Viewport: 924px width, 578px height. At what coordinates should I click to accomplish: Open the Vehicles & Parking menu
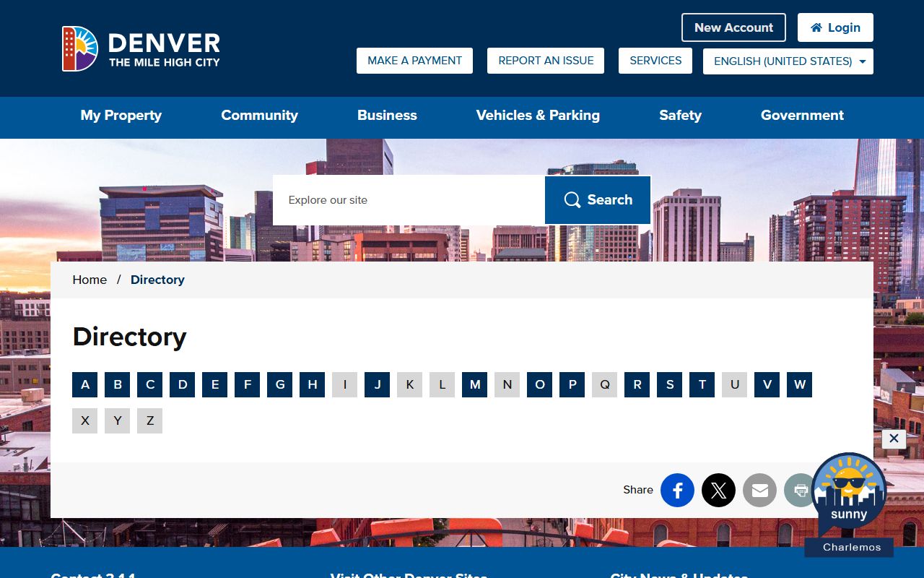point(538,116)
